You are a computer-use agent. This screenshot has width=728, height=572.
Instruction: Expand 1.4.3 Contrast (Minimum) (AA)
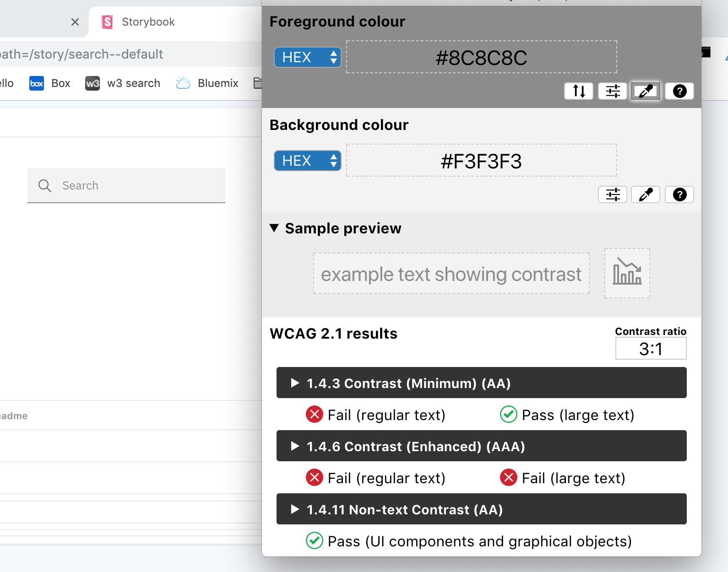click(x=482, y=383)
